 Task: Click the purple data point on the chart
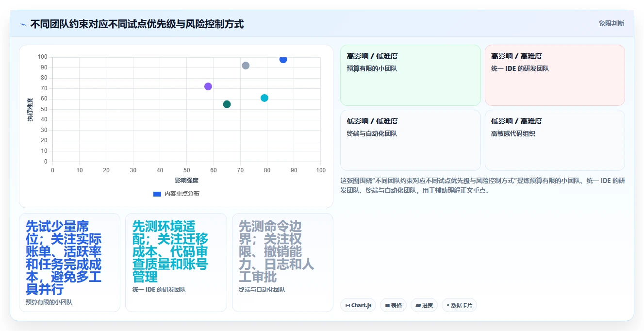208,86
